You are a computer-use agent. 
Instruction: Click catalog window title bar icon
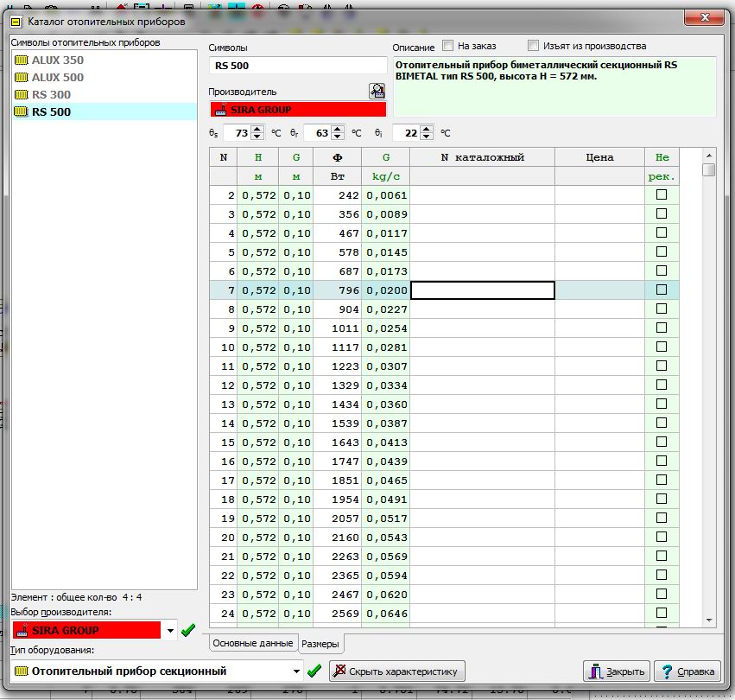pyautogui.click(x=15, y=20)
